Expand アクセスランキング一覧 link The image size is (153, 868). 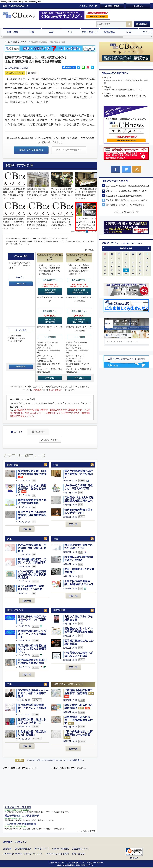(126, 212)
